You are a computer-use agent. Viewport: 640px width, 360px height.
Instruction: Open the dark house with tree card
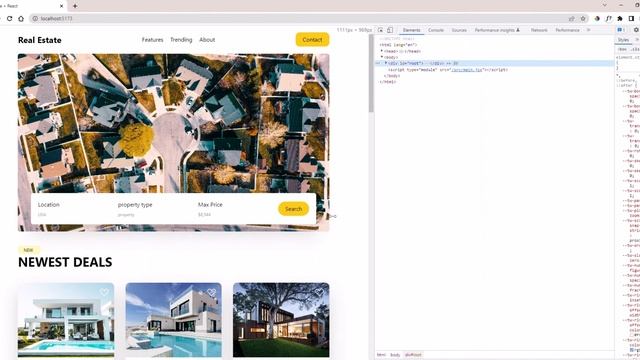pyautogui.click(x=281, y=320)
